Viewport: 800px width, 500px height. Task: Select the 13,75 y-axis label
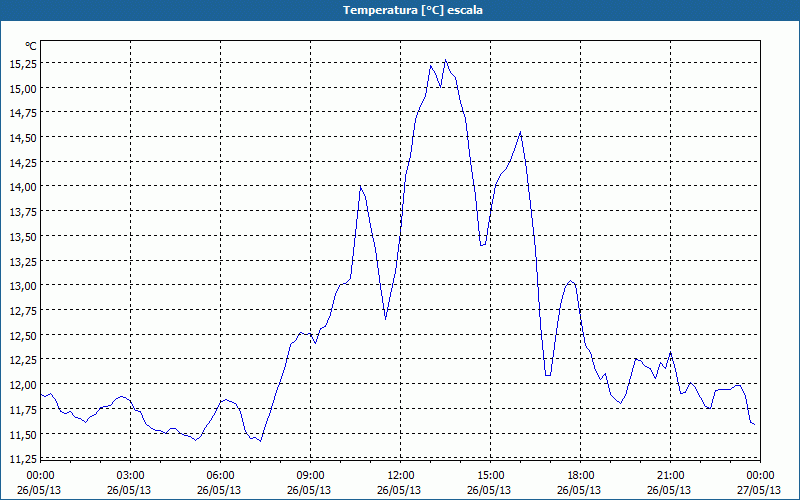tap(23, 212)
